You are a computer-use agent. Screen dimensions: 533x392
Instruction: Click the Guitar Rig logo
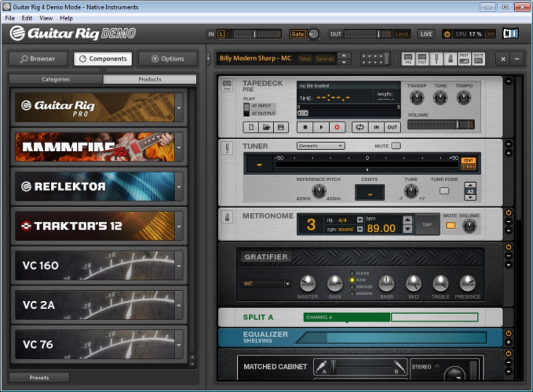pyautogui.click(x=73, y=33)
